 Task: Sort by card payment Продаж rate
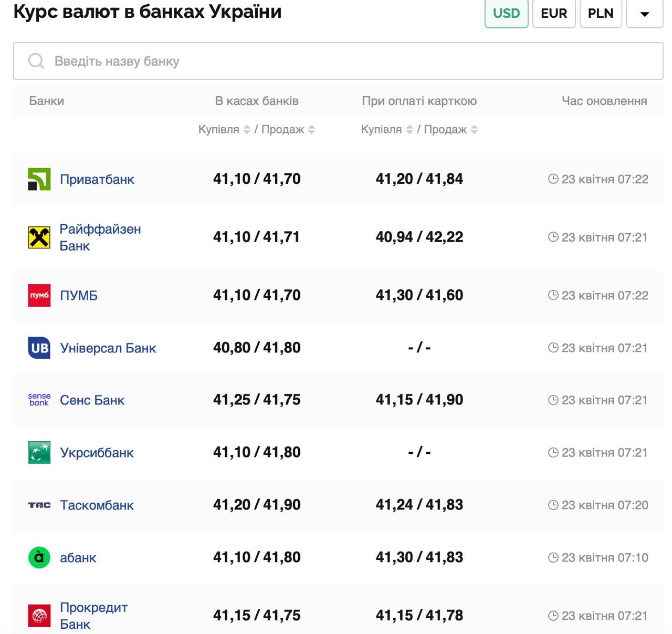[474, 130]
